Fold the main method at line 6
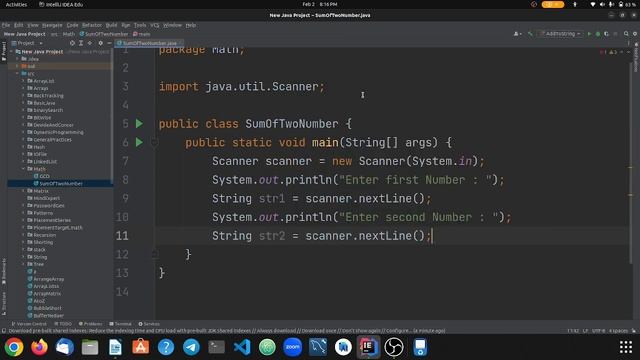This screenshot has height=360, width=640. click(155, 142)
